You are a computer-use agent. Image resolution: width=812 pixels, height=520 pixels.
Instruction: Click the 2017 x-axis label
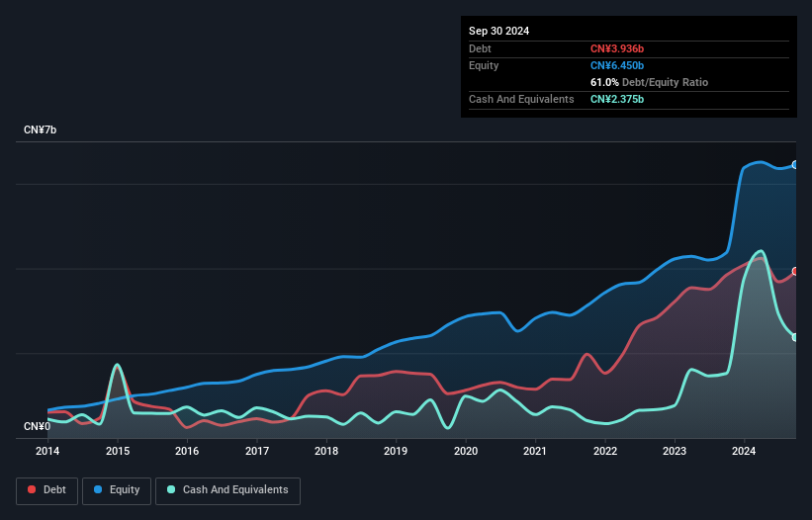tap(257, 451)
